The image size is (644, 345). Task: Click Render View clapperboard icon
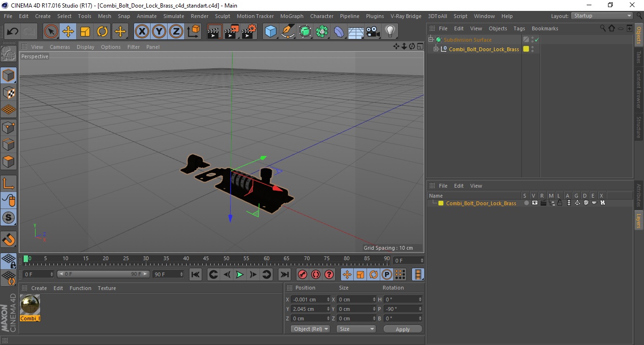tap(215, 32)
